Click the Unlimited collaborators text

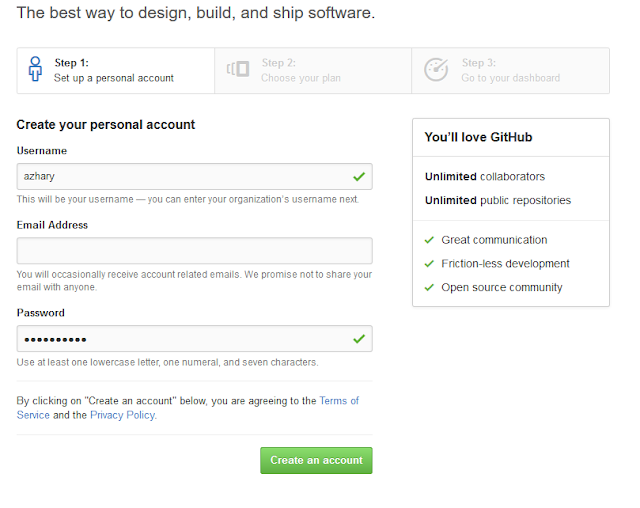[485, 176]
